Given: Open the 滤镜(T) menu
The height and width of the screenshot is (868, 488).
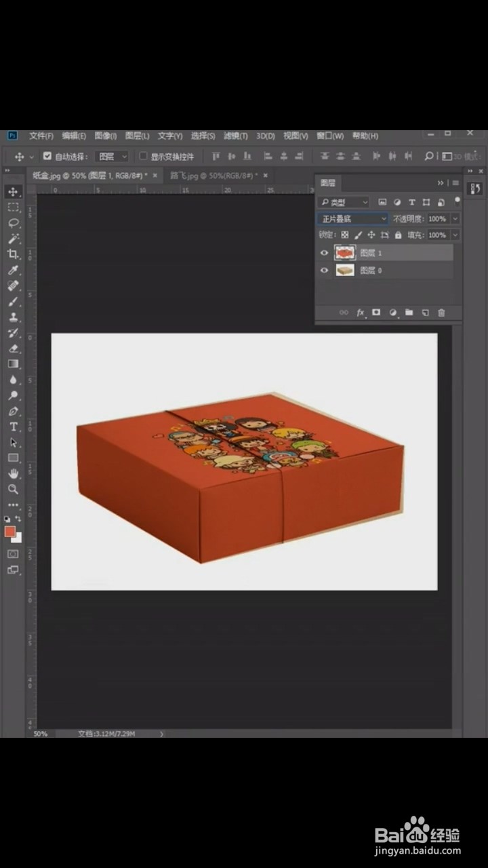Looking at the screenshot, I should coord(236,136).
